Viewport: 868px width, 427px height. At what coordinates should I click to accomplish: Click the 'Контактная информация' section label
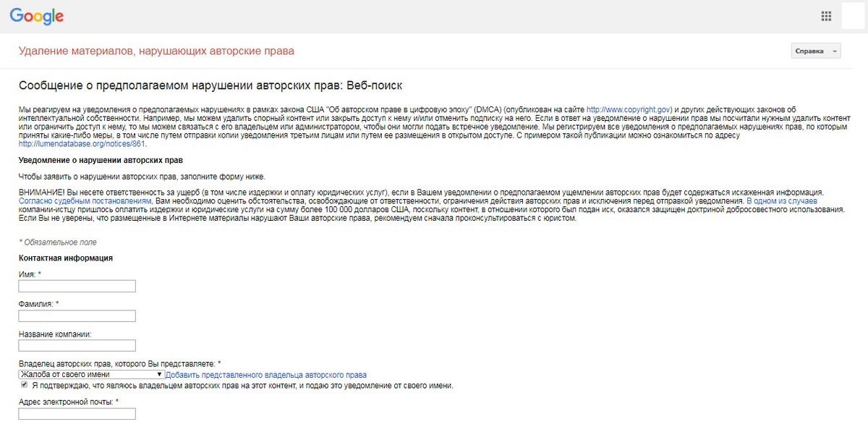65,258
